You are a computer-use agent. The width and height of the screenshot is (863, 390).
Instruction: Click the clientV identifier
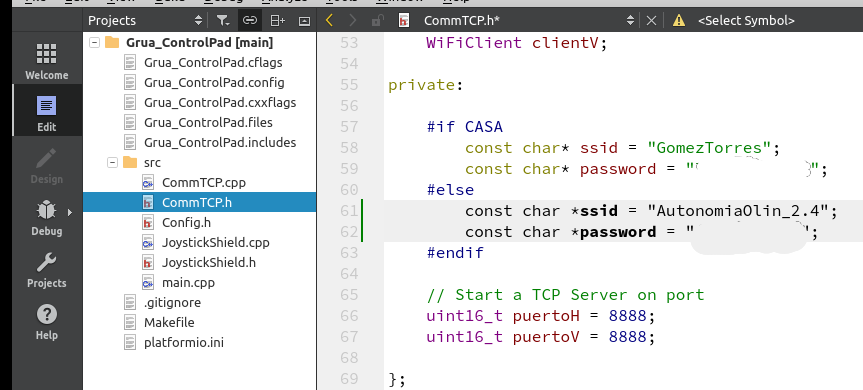click(564, 43)
